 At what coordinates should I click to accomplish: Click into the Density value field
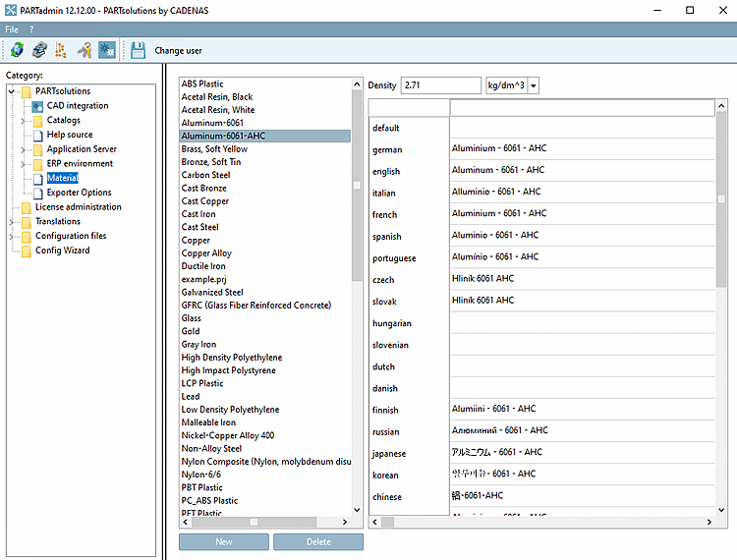441,85
